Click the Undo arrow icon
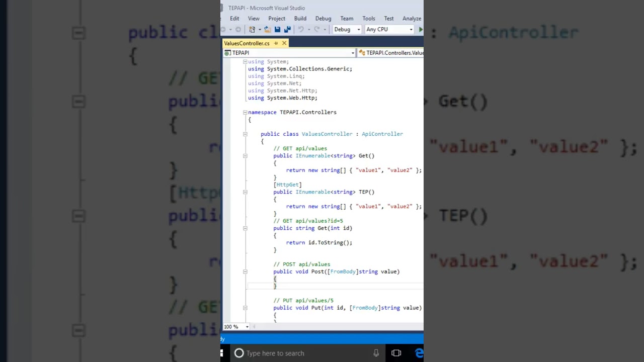 click(301, 30)
